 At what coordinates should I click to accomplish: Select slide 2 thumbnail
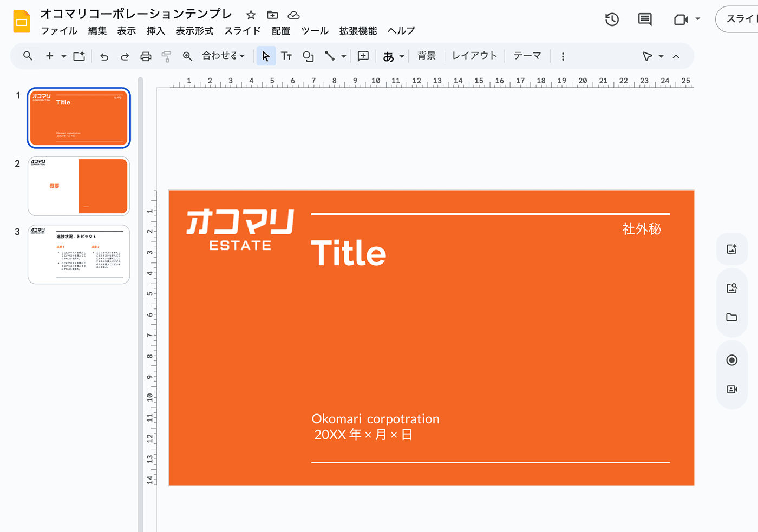pos(79,186)
